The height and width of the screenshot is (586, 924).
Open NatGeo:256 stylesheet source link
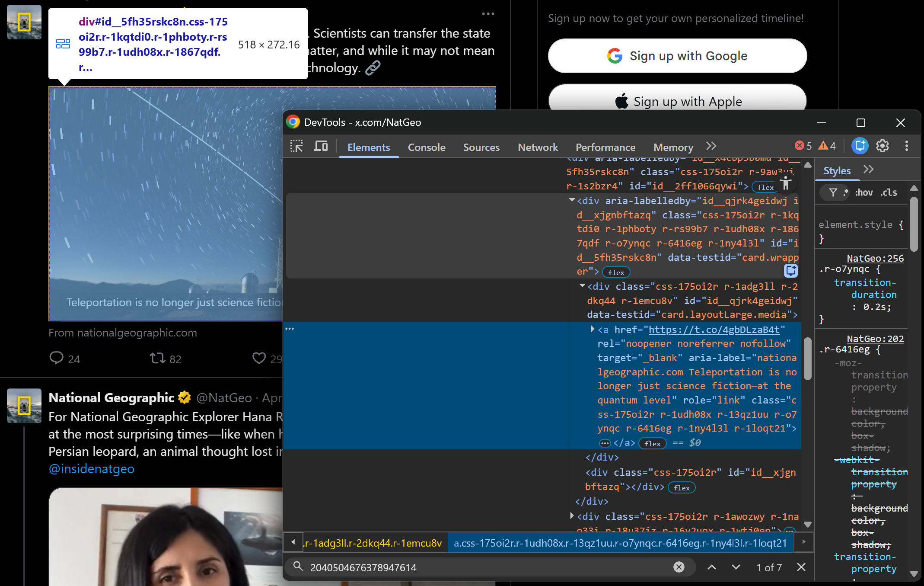click(x=875, y=259)
